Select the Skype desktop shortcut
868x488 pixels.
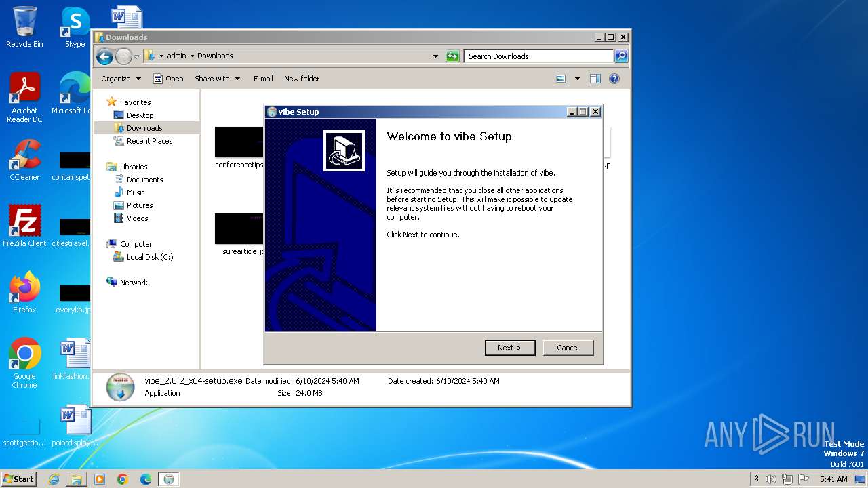coord(75,27)
